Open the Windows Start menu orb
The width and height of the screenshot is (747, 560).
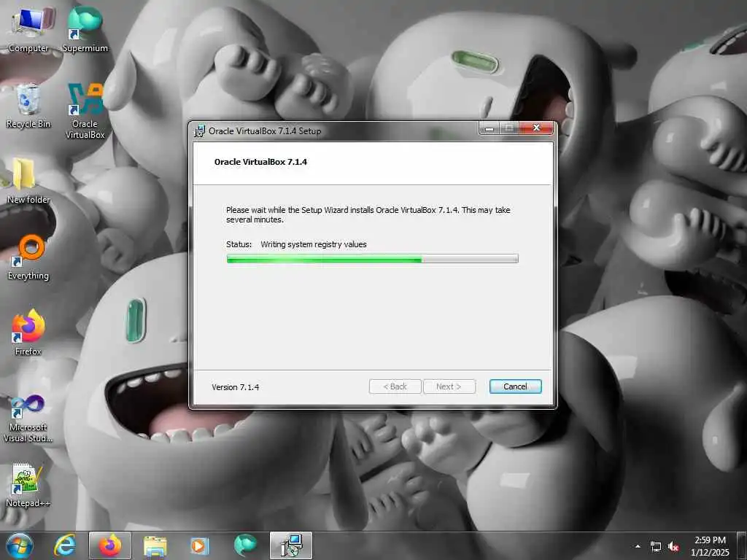20,545
